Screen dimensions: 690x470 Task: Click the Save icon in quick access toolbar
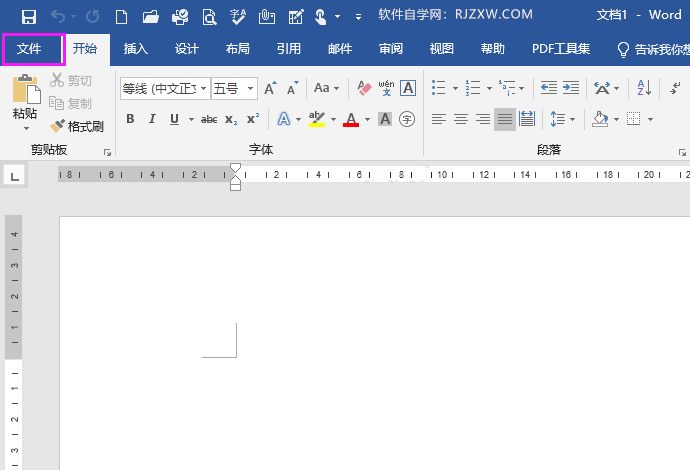coord(28,16)
